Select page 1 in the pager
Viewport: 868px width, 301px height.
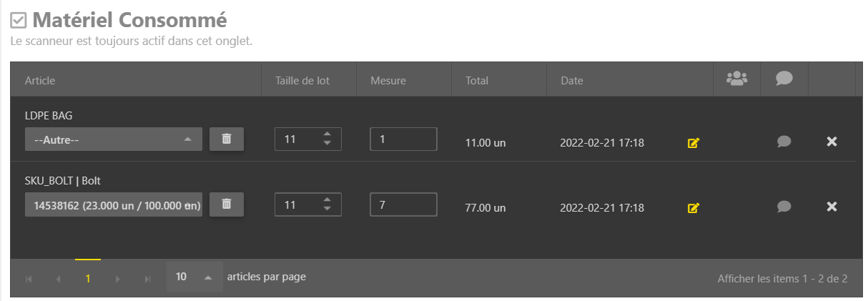pos(88,278)
